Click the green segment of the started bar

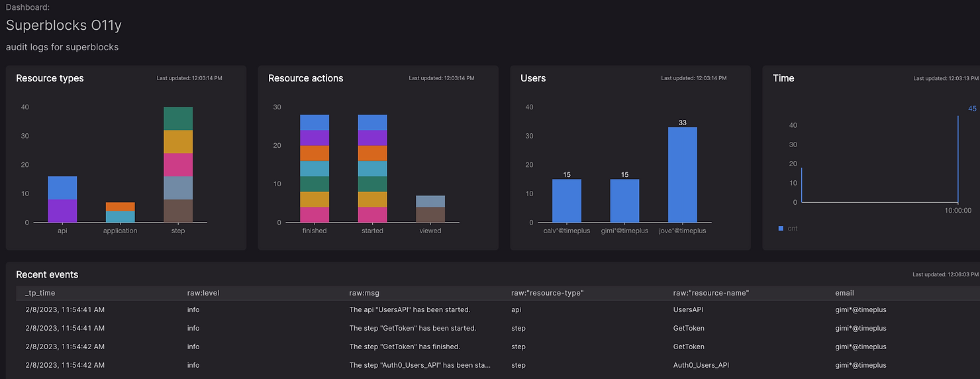pos(373,184)
